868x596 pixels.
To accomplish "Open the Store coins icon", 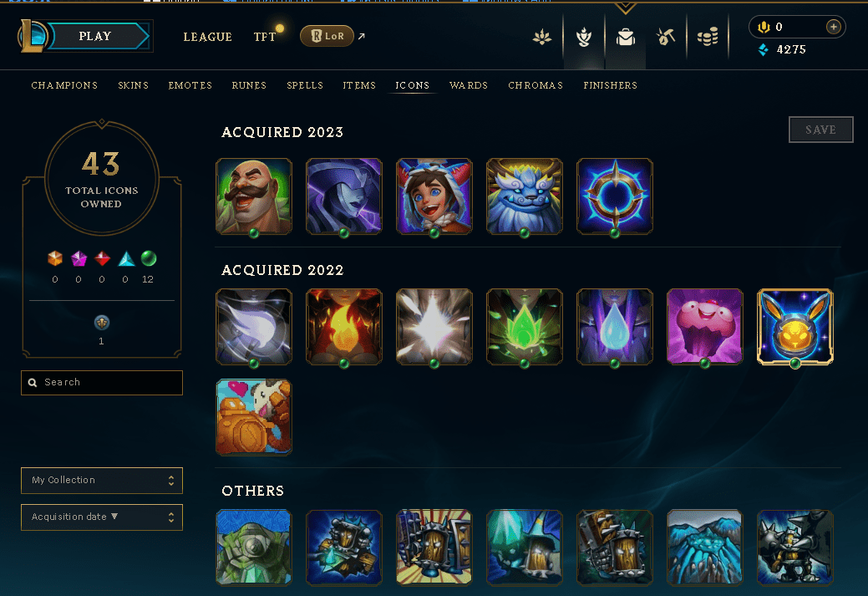I will [708, 37].
